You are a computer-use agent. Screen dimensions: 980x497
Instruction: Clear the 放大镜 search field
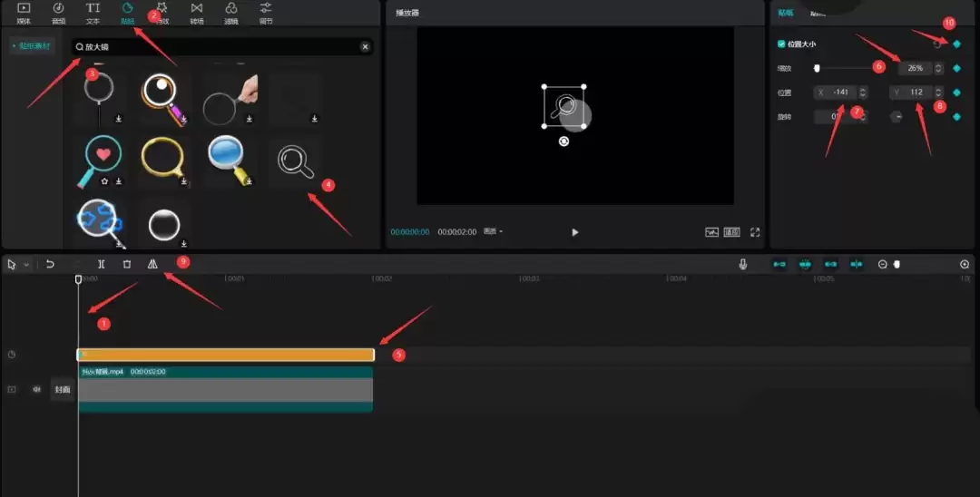(365, 46)
